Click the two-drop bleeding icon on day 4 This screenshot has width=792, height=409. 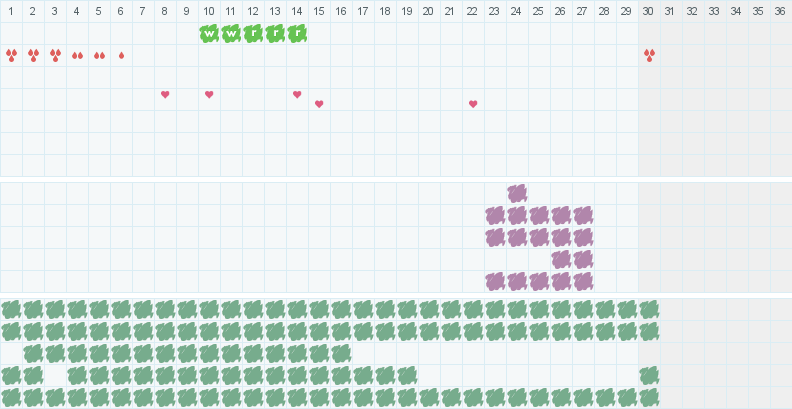77,55
